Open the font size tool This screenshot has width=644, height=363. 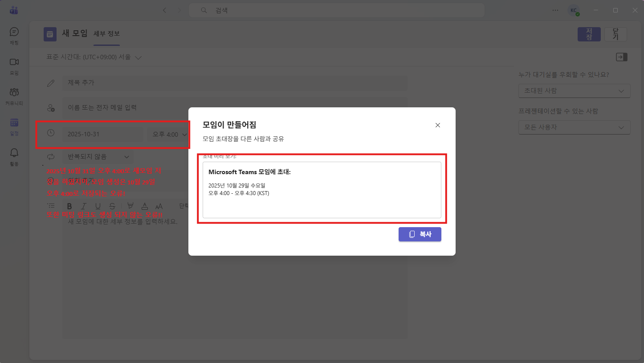pyautogui.click(x=159, y=206)
